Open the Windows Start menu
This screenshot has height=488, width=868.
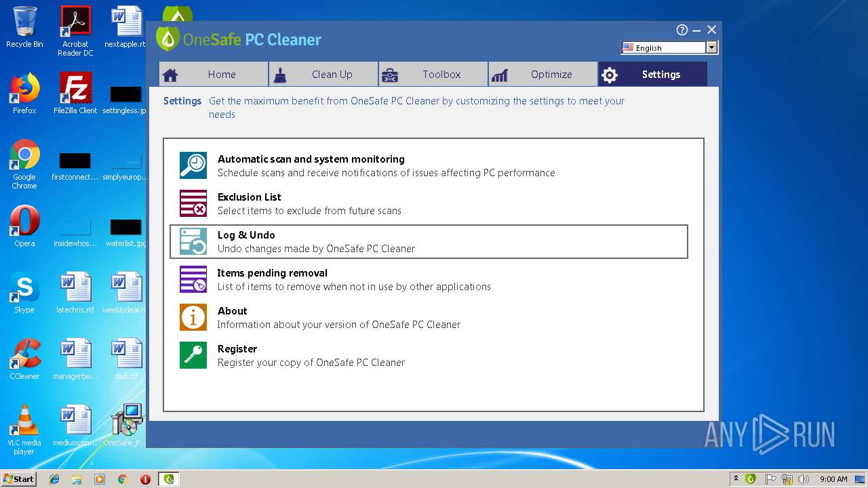pos(19,479)
